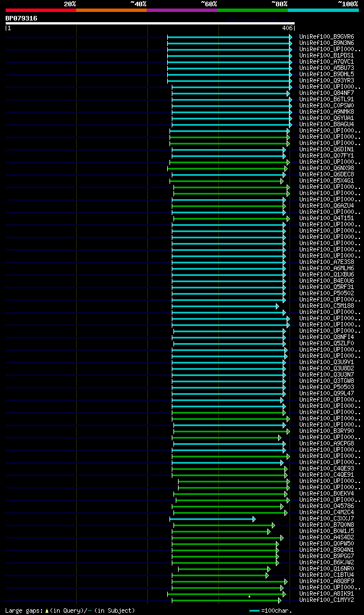Click the short cyan alignment bar for C3XXJ7
The height and width of the screenshot is (615, 364).
click(213, 519)
